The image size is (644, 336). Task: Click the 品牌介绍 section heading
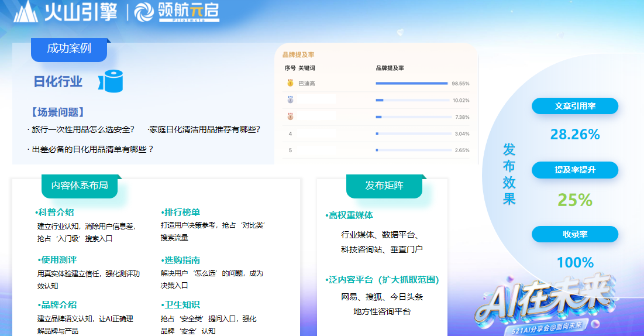[57, 305]
